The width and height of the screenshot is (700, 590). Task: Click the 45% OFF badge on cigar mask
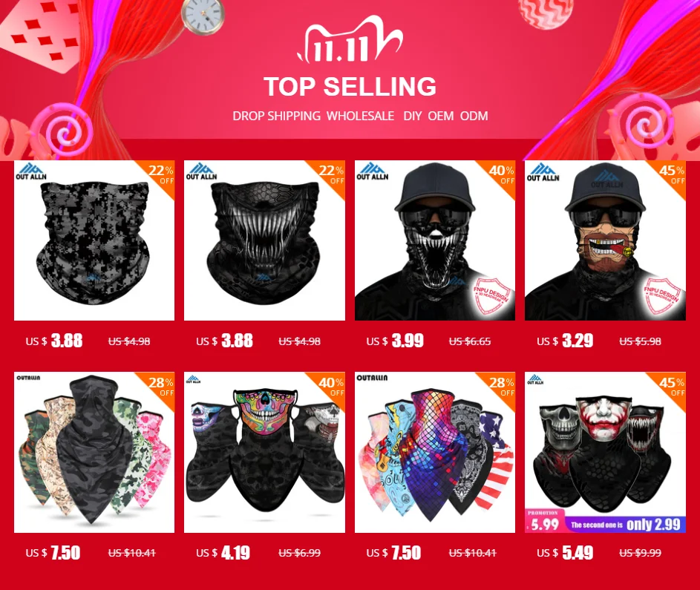tap(672, 174)
